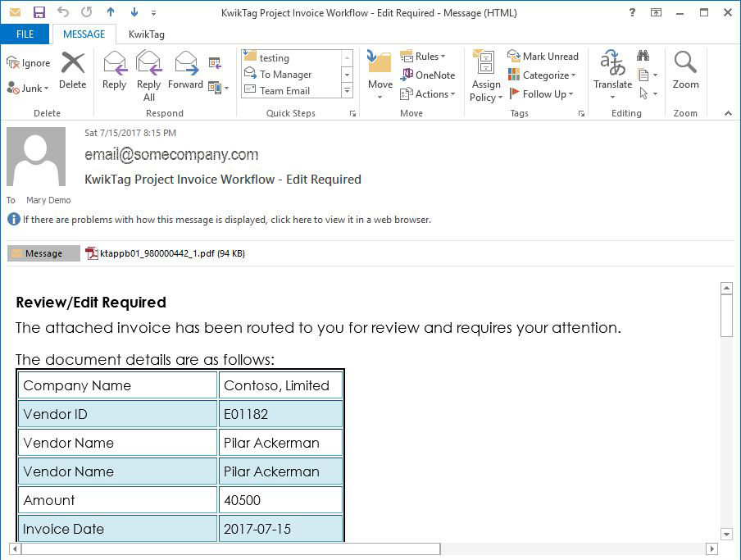This screenshot has height=560, width=741.
Task: Reply to the sender
Action: [115, 71]
